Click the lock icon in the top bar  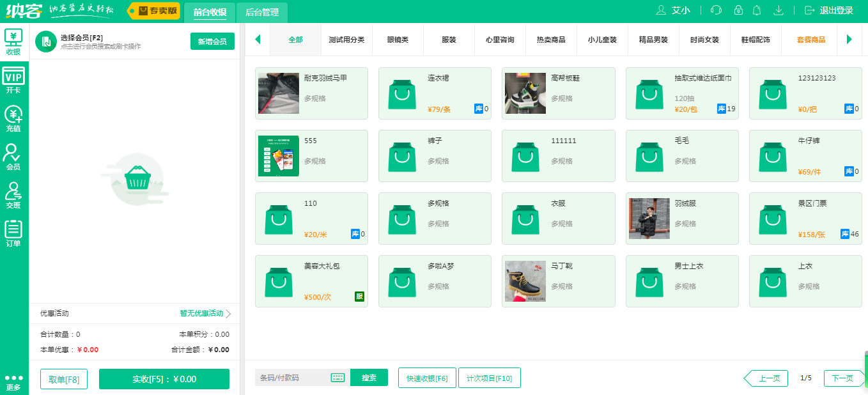coord(737,11)
